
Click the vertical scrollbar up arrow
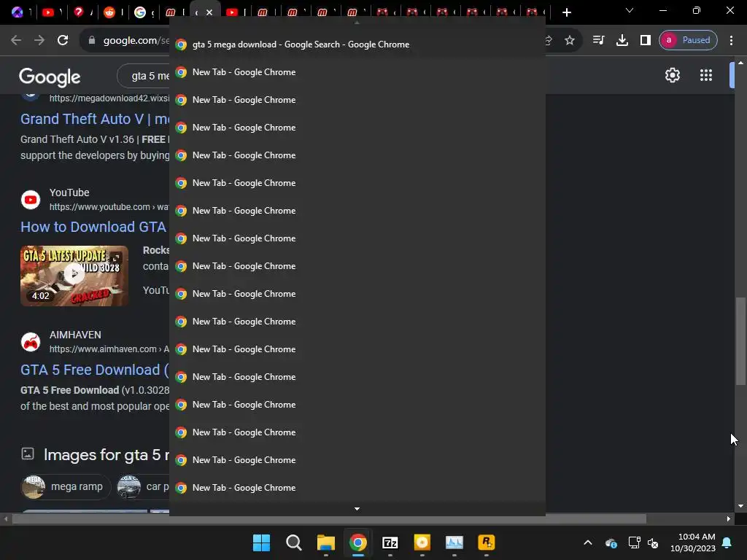pyautogui.click(x=740, y=63)
